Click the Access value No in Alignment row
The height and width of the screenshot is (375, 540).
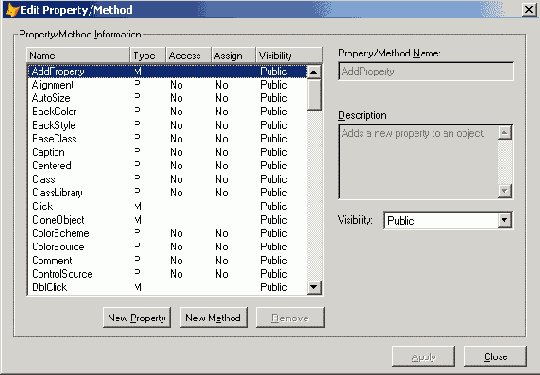click(176, 85)
